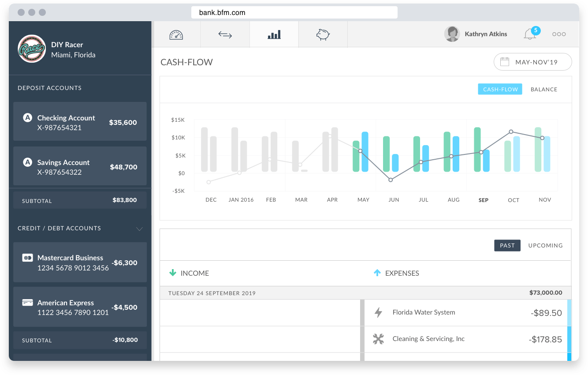Click the DIY Racer logo
Viewport: 588px width, 375px height.
point(32,49)
